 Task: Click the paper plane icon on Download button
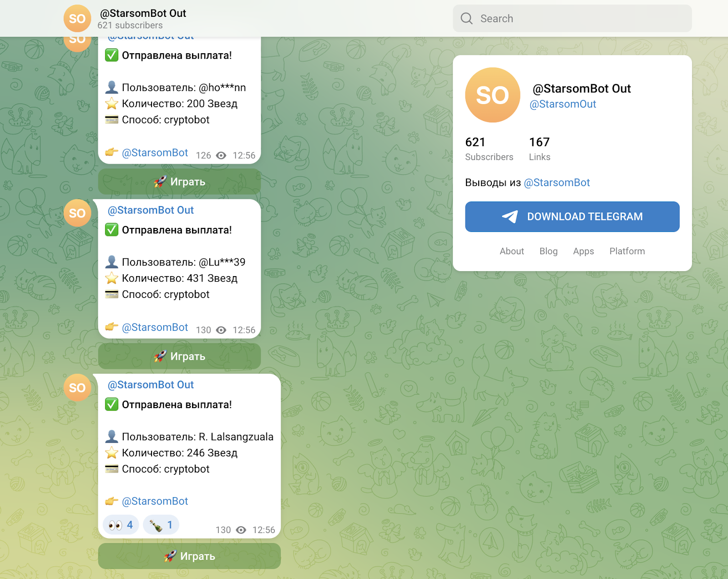(x=510, y=216)
